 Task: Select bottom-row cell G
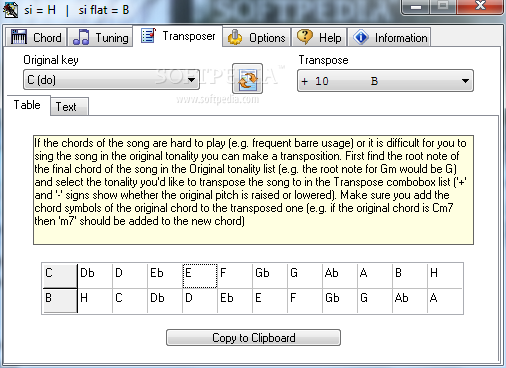tap(375, 301)
